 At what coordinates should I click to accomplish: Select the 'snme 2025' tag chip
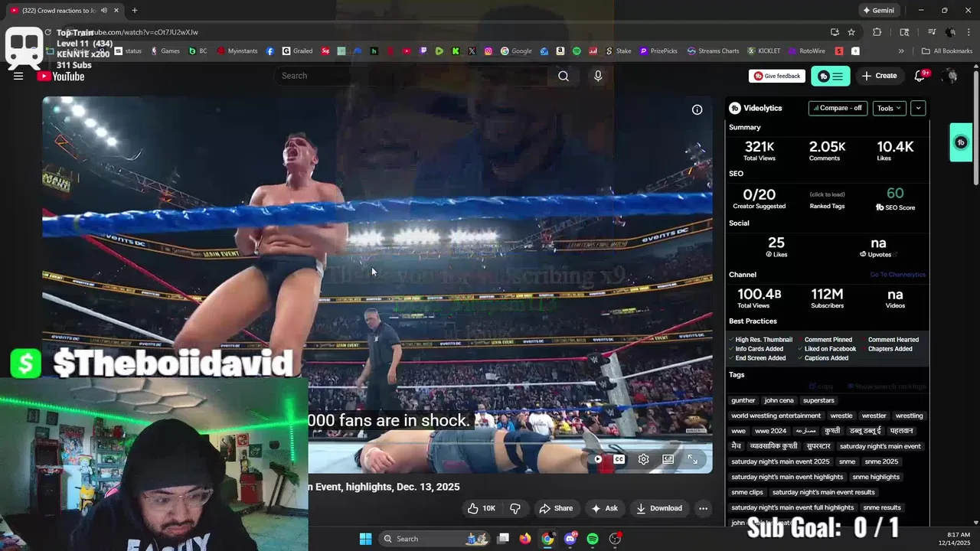(x=881, y=461)
